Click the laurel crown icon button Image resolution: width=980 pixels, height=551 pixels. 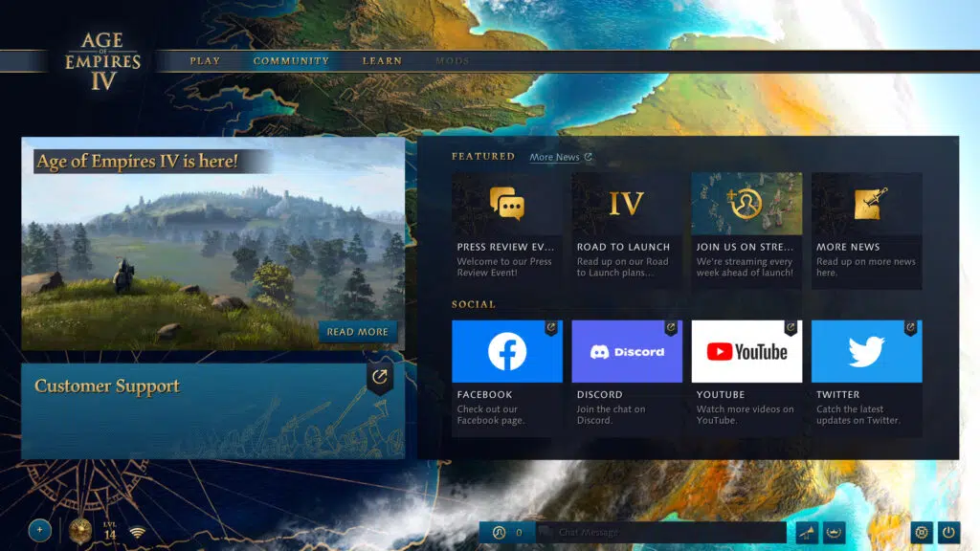[834, 532]
